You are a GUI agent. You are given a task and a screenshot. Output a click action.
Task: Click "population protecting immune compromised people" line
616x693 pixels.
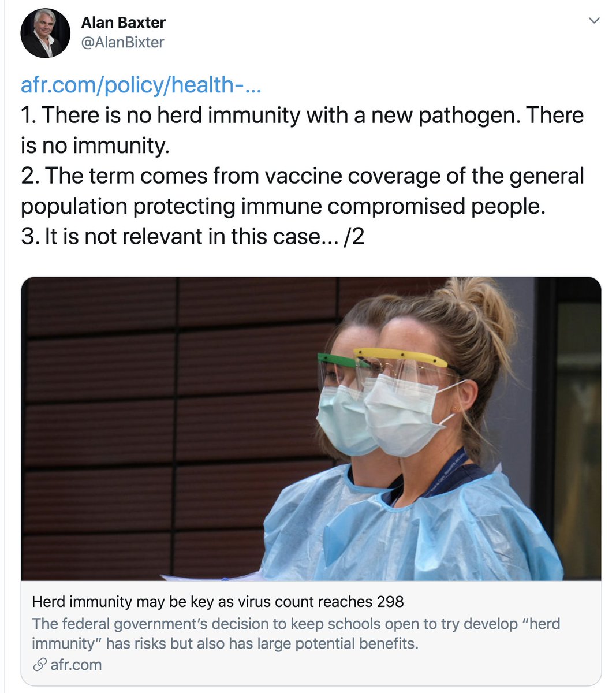point(283,206)
